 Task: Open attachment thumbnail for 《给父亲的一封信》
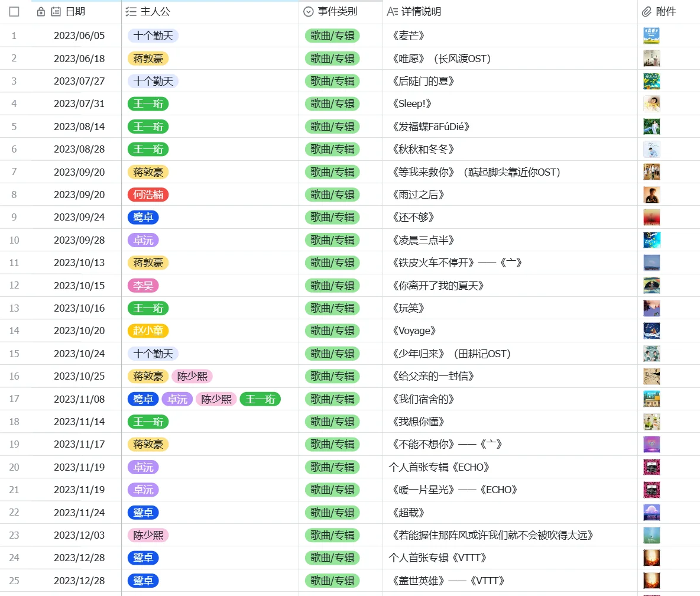[x=652, y=376]
